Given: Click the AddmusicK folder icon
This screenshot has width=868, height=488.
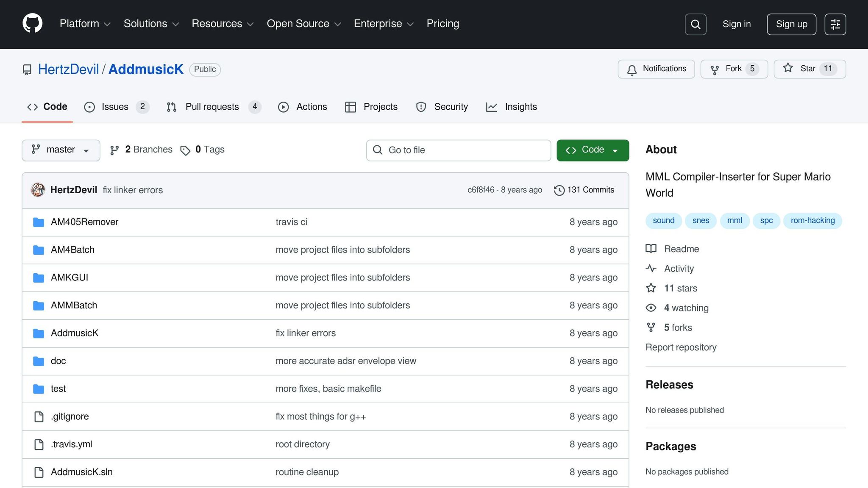Looking at the screenshot, I should 39,333.
